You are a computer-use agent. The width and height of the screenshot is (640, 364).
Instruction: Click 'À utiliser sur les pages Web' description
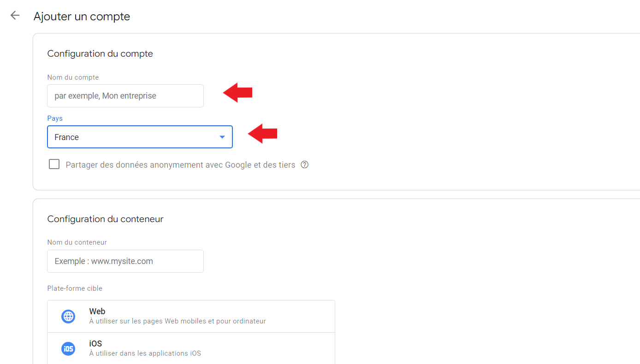pyautogui.click(x=178, y=321)
